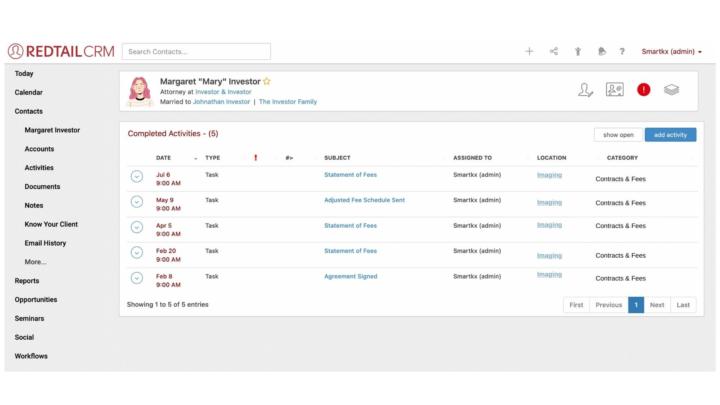Open Imaging link in May 9 row
The width and height of the screenshot is (720, 405).
pos(549,202)
